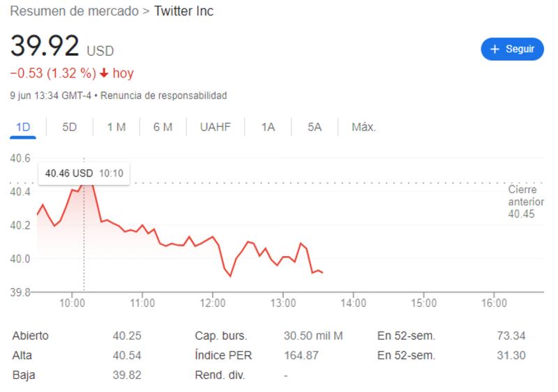Click the Twitter Inc breadcrumb title
Image resolution: width=558 pixels, height=392 pixels.
click(x=183, y=11)
